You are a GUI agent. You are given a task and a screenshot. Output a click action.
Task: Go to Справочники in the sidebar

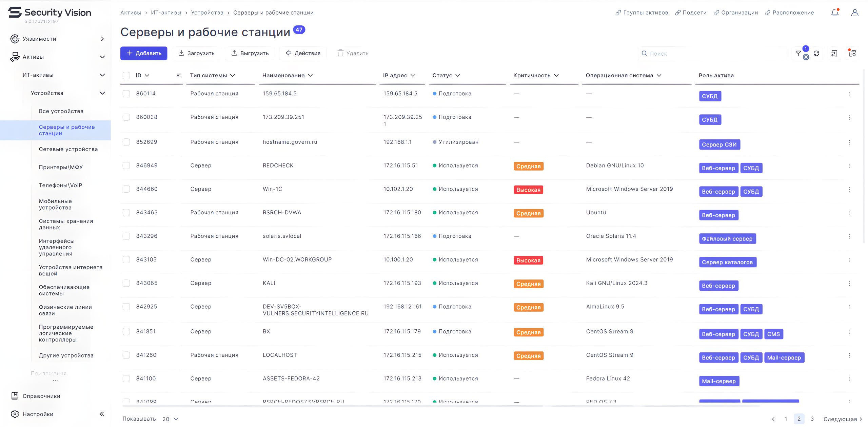[41, 396]
